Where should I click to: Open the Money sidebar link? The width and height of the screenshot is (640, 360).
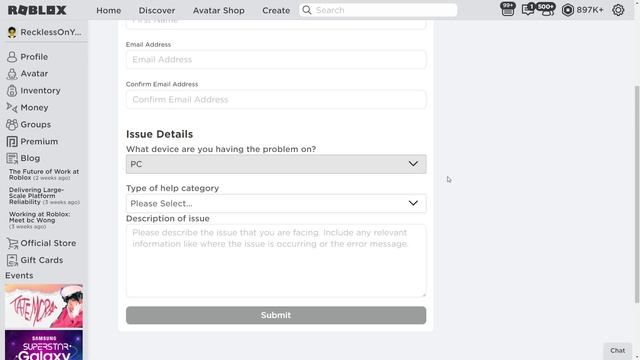[34, 108]
